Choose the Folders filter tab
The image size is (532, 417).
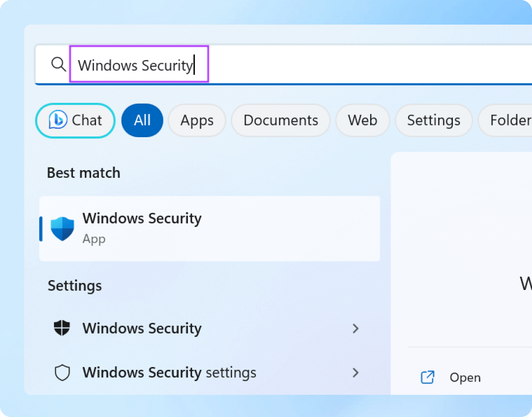509,120
